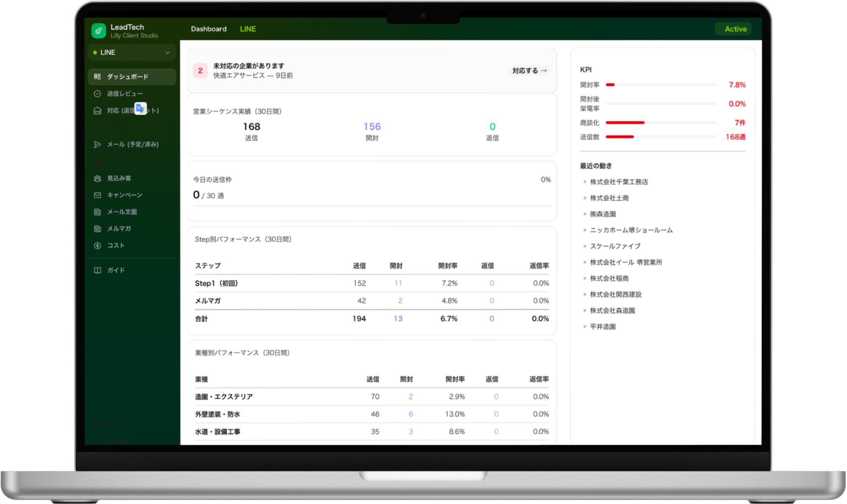Click the 168 送信 stat
The width and height of the screenshot is (847, 504).
coord(251,131)
